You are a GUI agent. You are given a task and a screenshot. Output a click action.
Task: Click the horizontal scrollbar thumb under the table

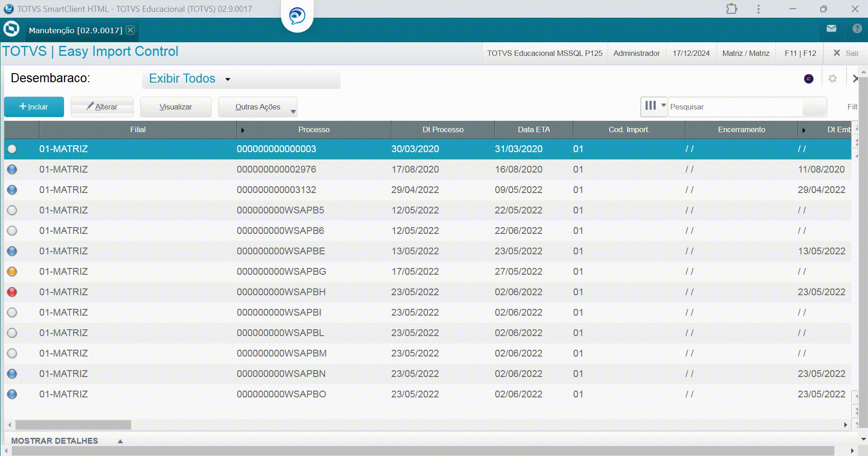73,425
